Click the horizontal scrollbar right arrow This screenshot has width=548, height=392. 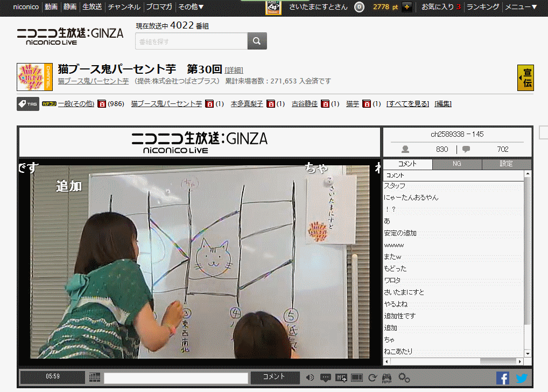tap(521, 362)
